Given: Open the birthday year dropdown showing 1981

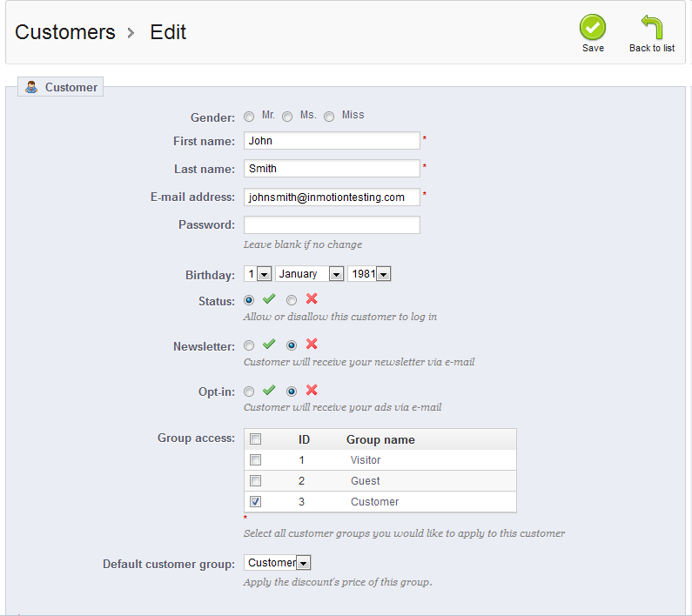Looking at the screenshot, I should click(369, 274).
